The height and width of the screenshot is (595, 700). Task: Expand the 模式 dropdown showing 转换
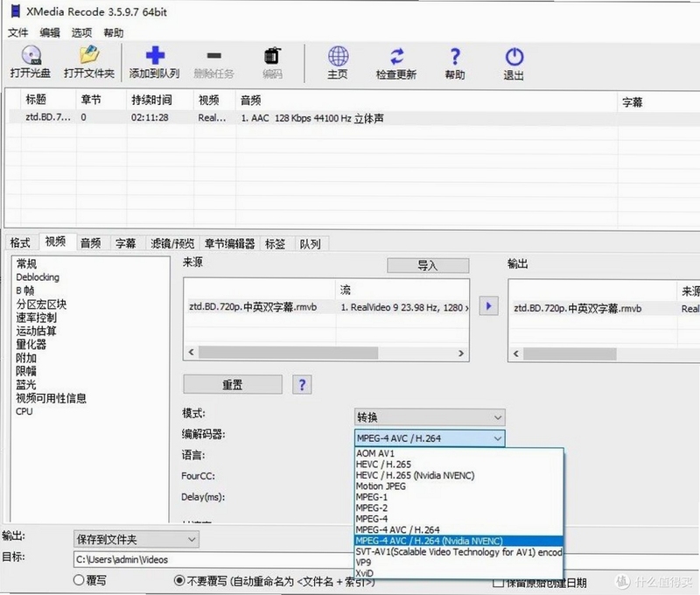click(x=430, y=417)
